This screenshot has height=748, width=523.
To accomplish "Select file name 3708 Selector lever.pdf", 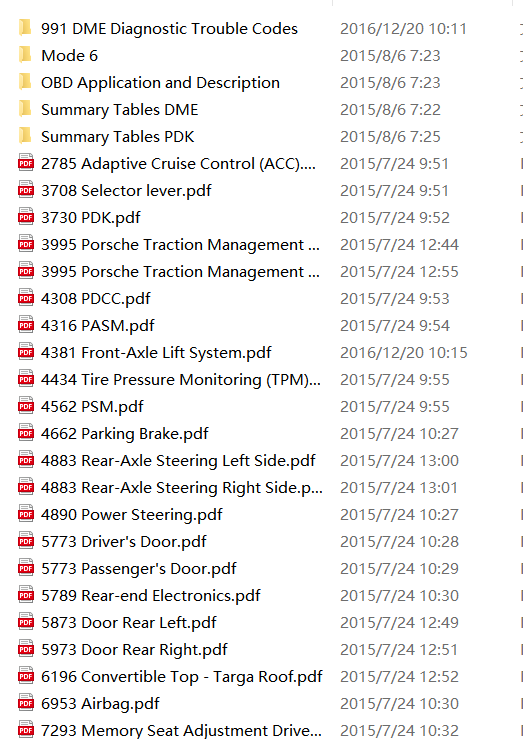I will [126, 191].
